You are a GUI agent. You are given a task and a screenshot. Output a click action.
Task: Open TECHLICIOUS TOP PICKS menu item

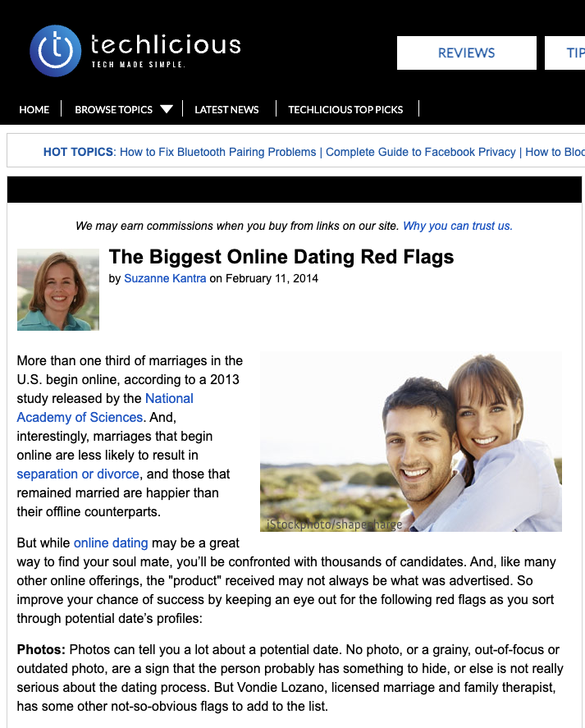[345, 110]
